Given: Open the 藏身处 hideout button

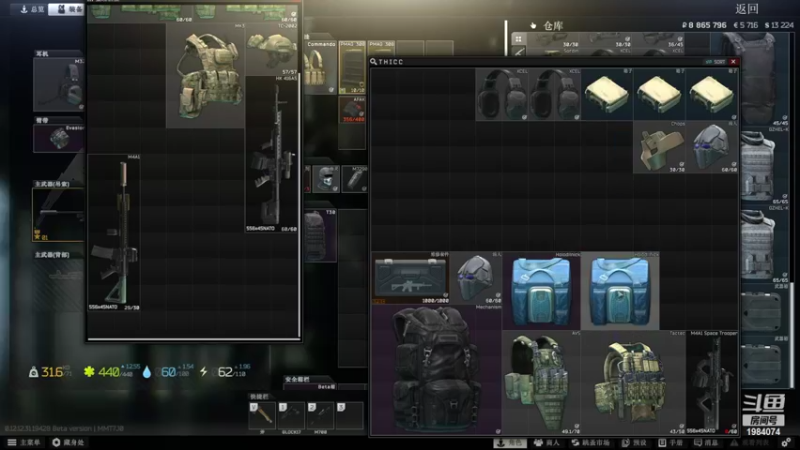Looking at the screenshot, I should [68, 442].
